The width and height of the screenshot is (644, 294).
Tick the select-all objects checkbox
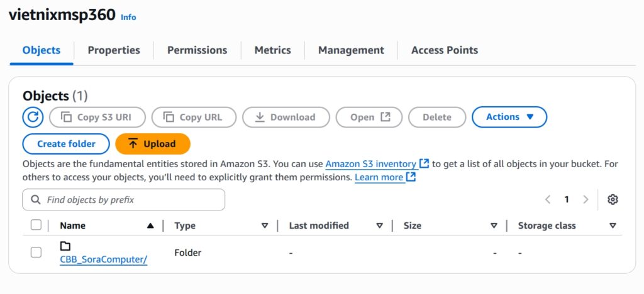pyautogui.click(x=36, y=225)
